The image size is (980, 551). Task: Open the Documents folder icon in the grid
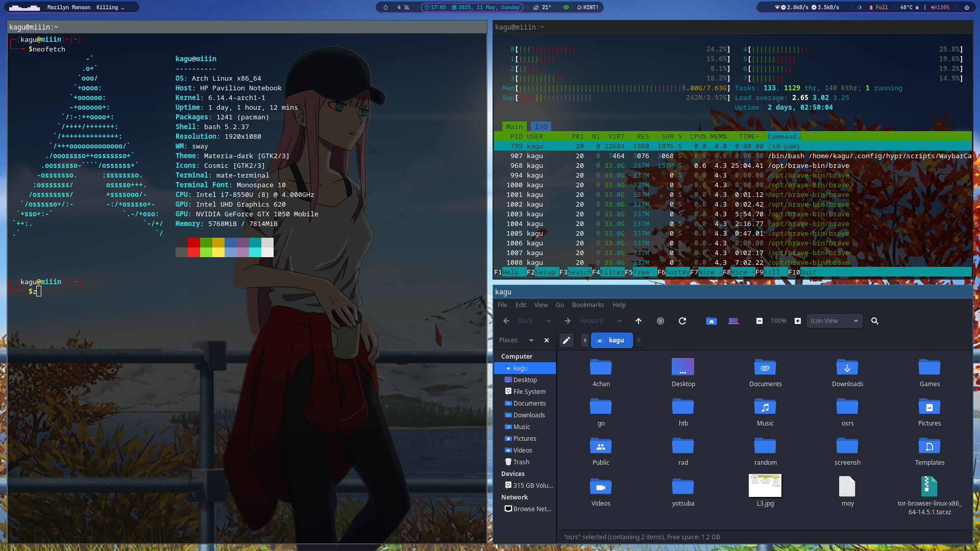(765, 373)
